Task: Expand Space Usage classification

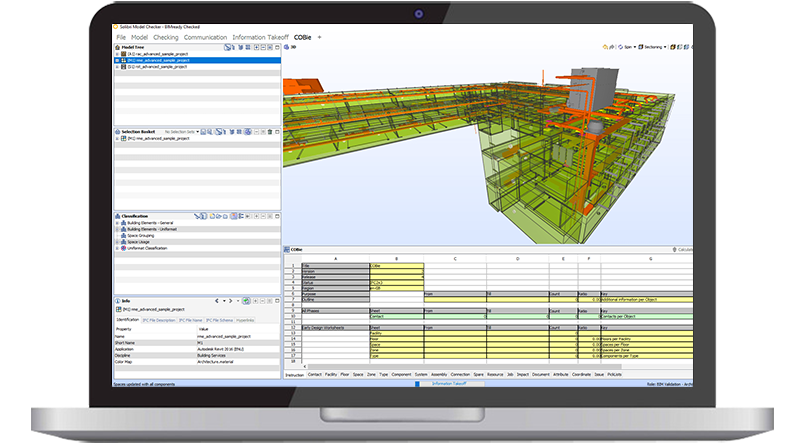Action: coord(117,242)
